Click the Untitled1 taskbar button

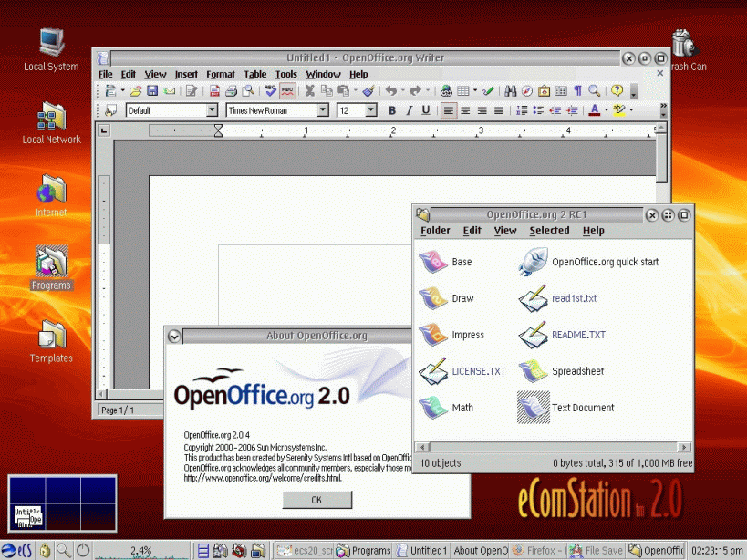point(421,551)
